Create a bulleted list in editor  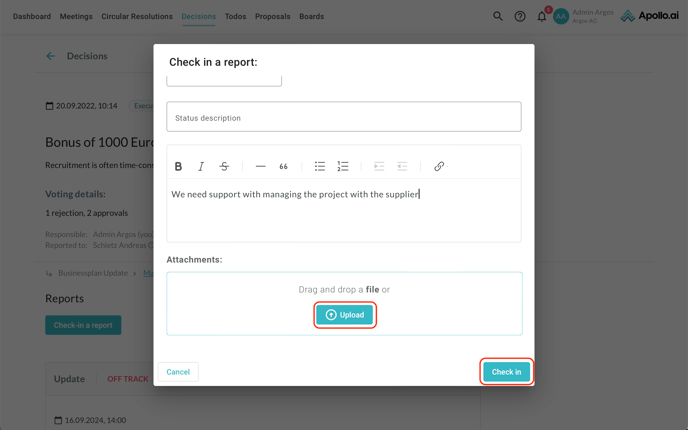(320, 166)
